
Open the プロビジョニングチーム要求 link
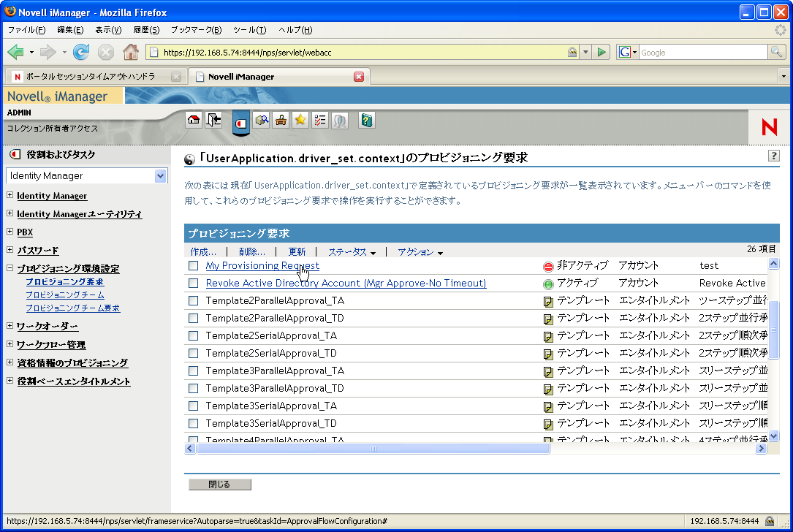click(73, 308)
